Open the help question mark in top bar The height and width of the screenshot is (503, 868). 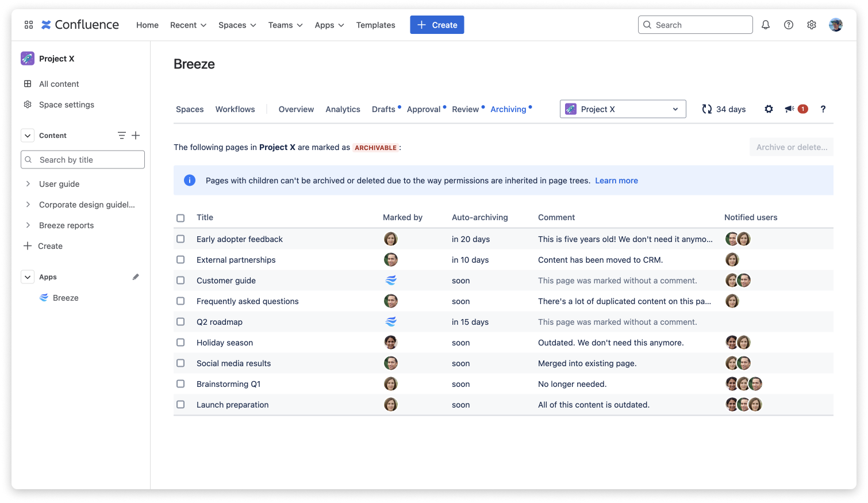click(x=789, y=25)
